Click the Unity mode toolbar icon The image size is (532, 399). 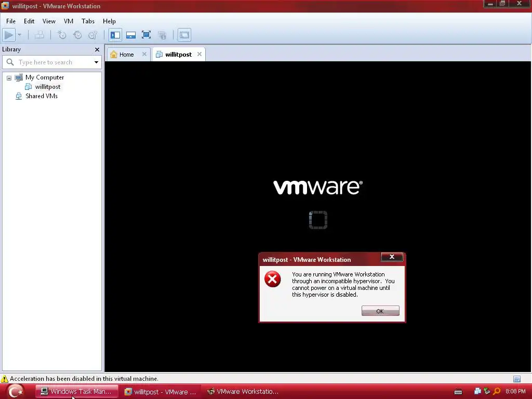pos(162,35)
